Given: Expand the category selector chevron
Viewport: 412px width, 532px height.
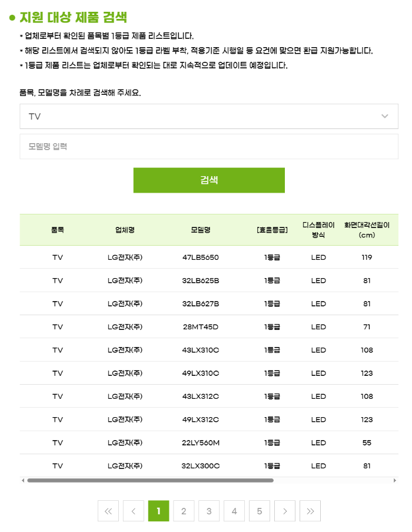Looking at the screenshot, I should point(386,116).
